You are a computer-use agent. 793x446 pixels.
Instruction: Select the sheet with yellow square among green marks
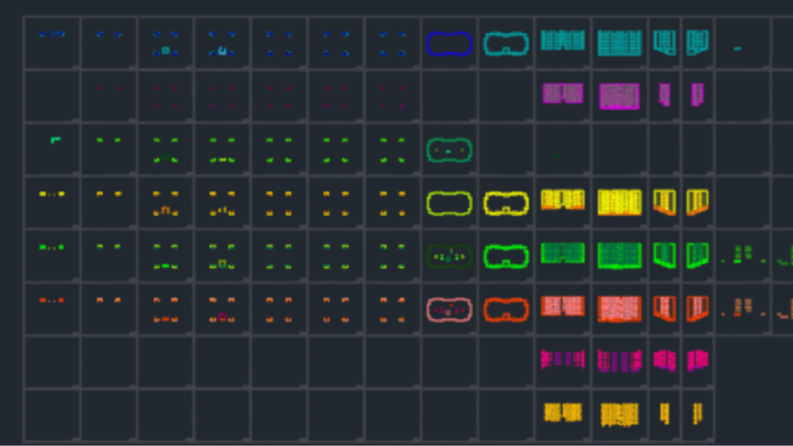pos(222,256)
